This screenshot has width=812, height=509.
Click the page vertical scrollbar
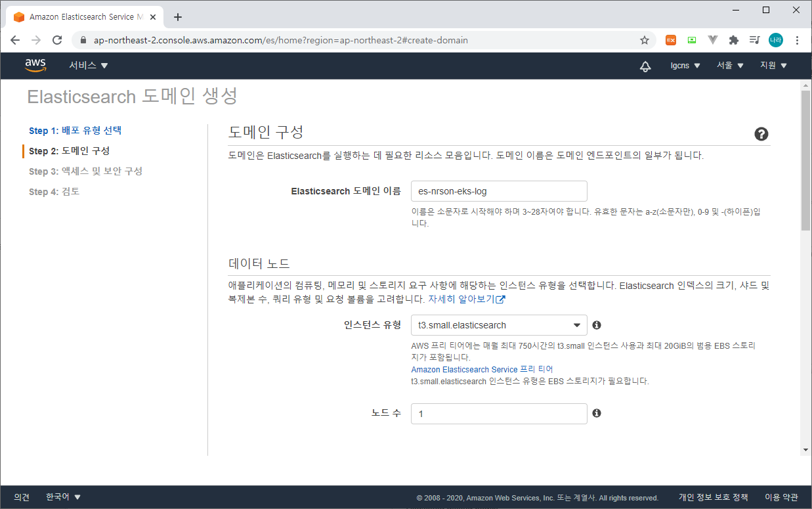point(806,160)
